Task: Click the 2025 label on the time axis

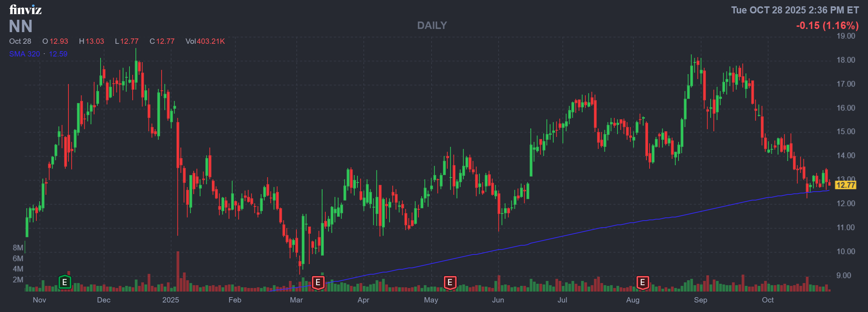Action: click(170, 300)
